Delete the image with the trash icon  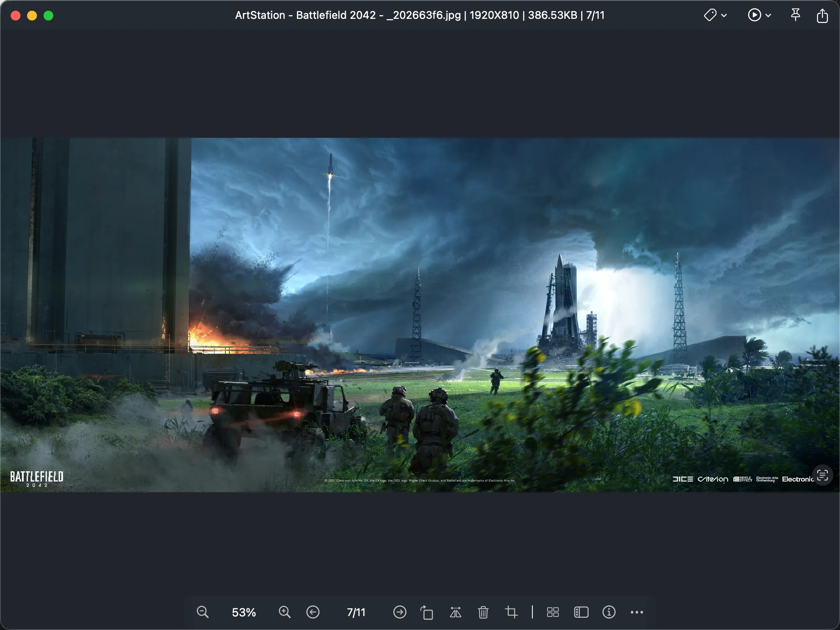(483, 612)
